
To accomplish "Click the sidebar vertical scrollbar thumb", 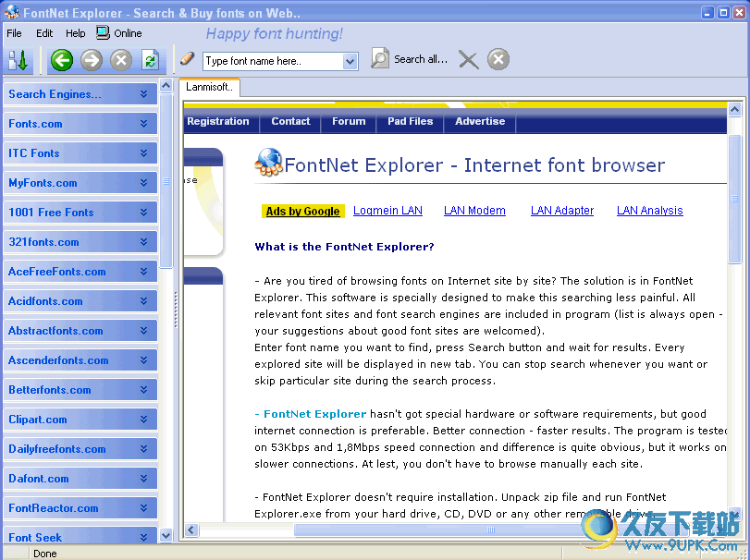I will 166,181.
